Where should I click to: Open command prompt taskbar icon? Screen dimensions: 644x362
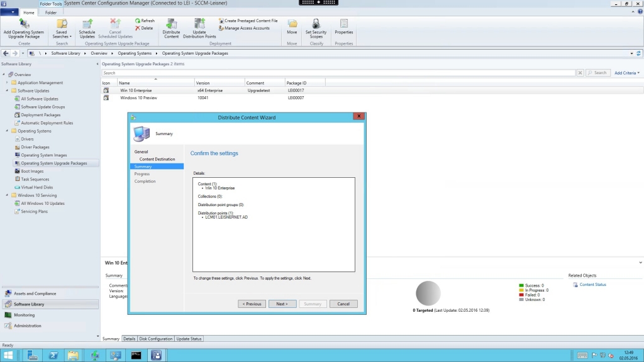[136, 355]
